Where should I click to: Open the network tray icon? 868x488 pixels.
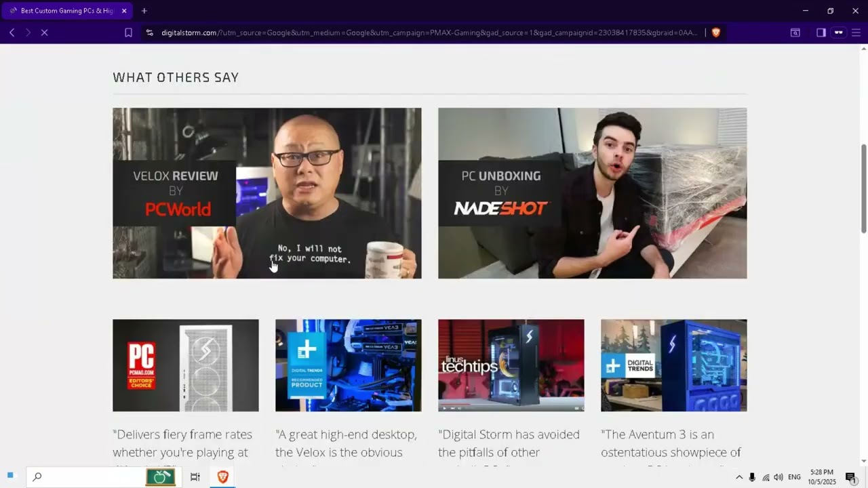766,477
